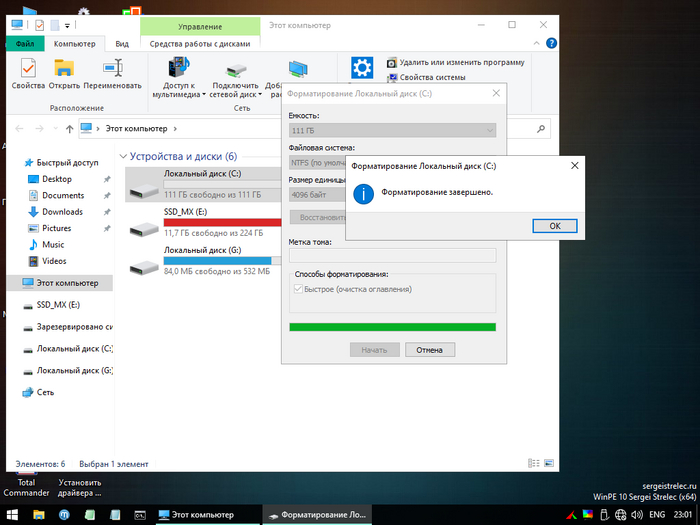The height and width of the screenshot is (525, 700).
Task: Select Сеть in the navigation pane
Action: (x=45, y=392)
